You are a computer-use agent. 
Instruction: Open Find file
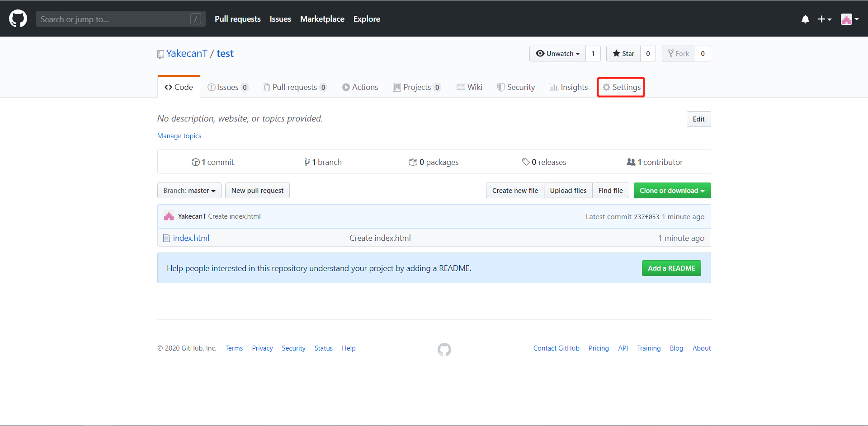(x=611, y=191)
